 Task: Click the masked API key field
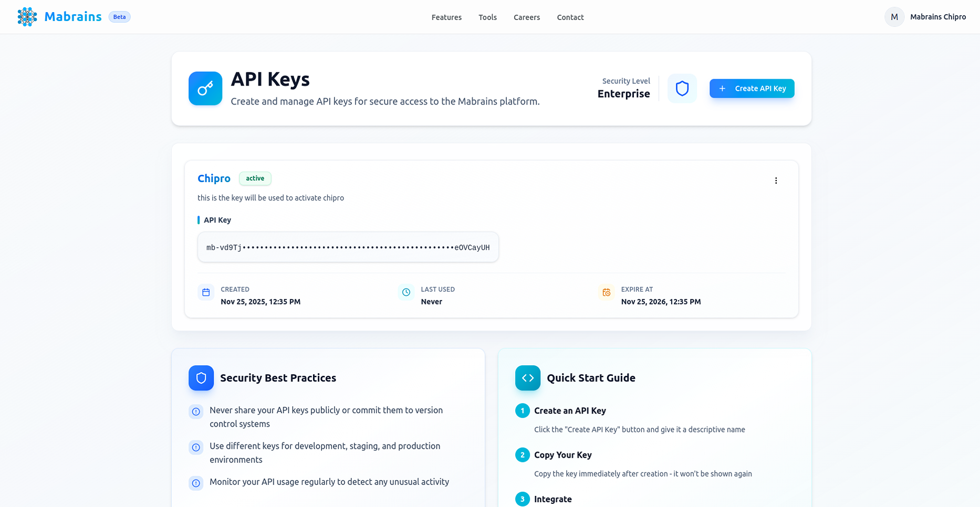coord(348,247)
